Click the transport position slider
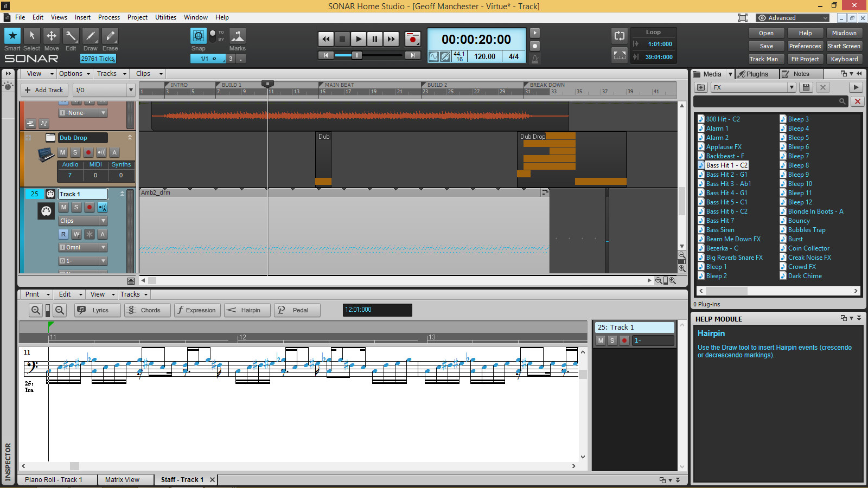The width and height of the screenshot is (868, 488). pos(357,55)
